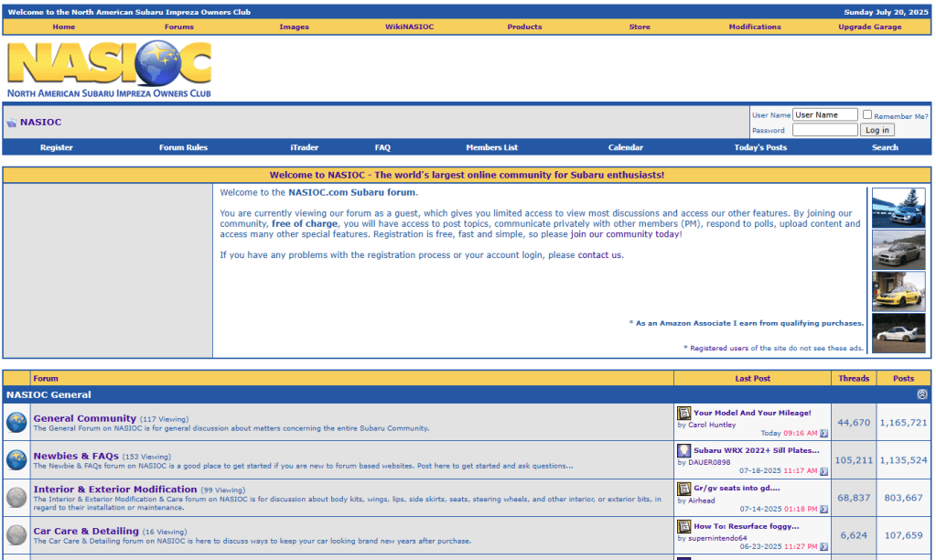
Task: Click the gray Car Care & Detailing status icon
Action: point(16,535)
